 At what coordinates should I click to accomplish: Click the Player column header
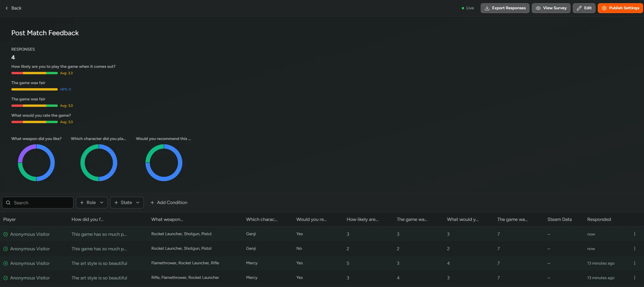(x=10, y=219)
